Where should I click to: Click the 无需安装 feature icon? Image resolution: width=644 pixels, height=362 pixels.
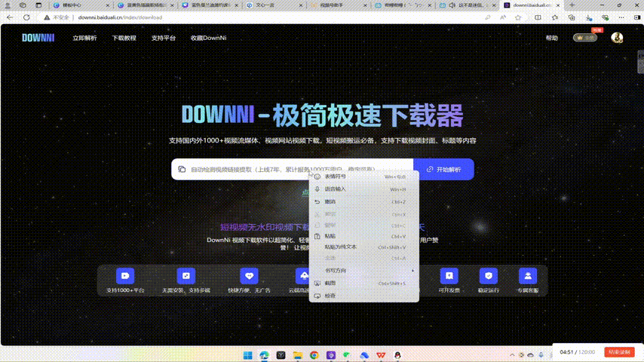(x=186, y=275)
